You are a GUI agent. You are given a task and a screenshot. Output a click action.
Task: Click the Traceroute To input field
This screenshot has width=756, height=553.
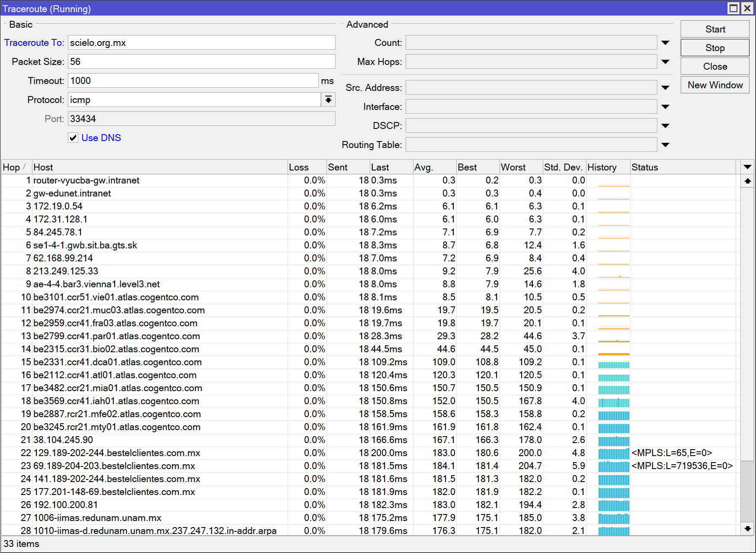201,42
